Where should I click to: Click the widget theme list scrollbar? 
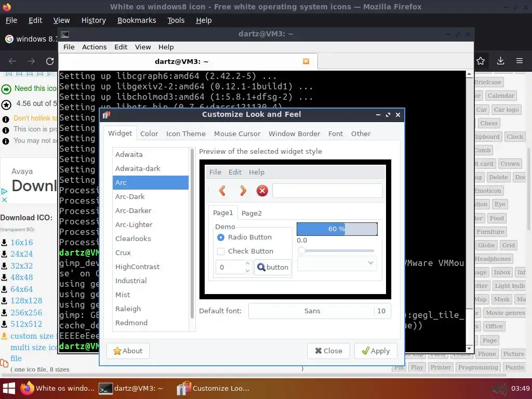(x=192, y=233)
